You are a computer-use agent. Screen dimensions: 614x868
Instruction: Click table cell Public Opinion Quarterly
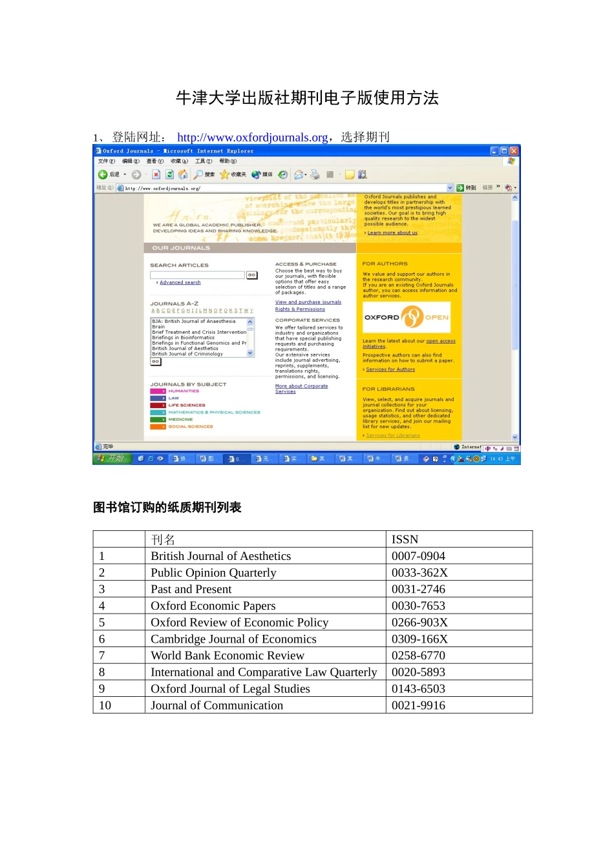[x=265, y=573]
